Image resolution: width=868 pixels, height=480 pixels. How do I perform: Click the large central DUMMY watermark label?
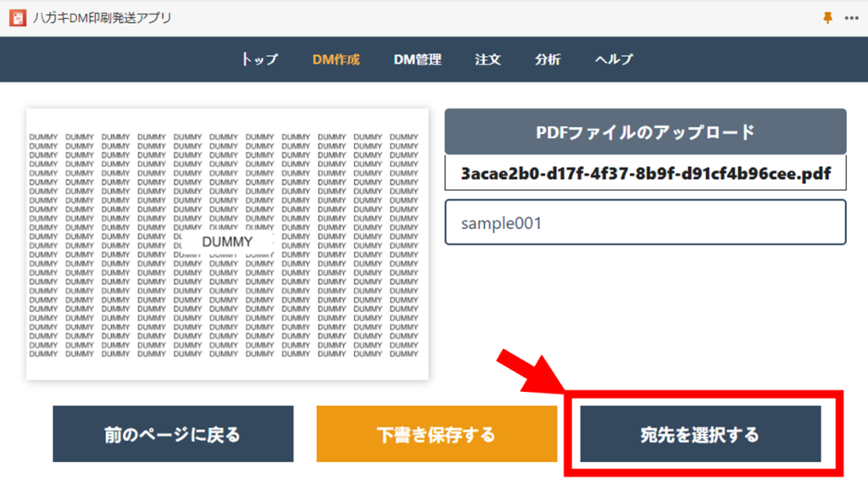pyautogui.click(x=227, y=243)
